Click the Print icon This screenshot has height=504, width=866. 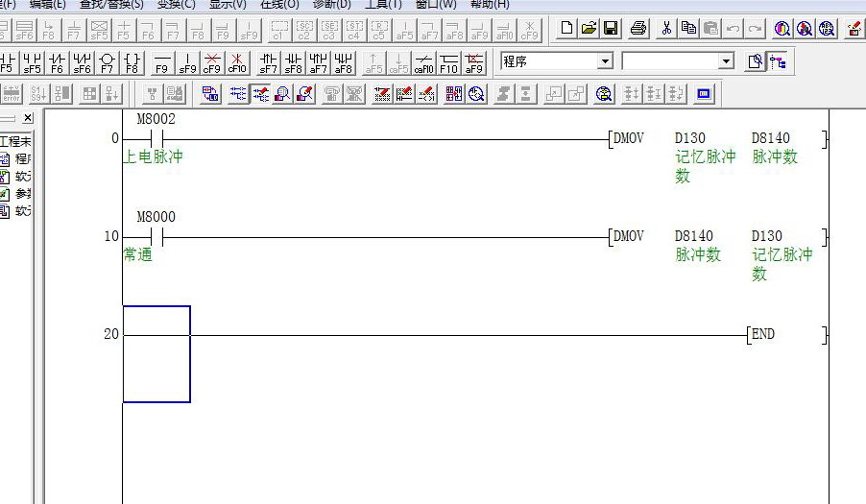638,29
